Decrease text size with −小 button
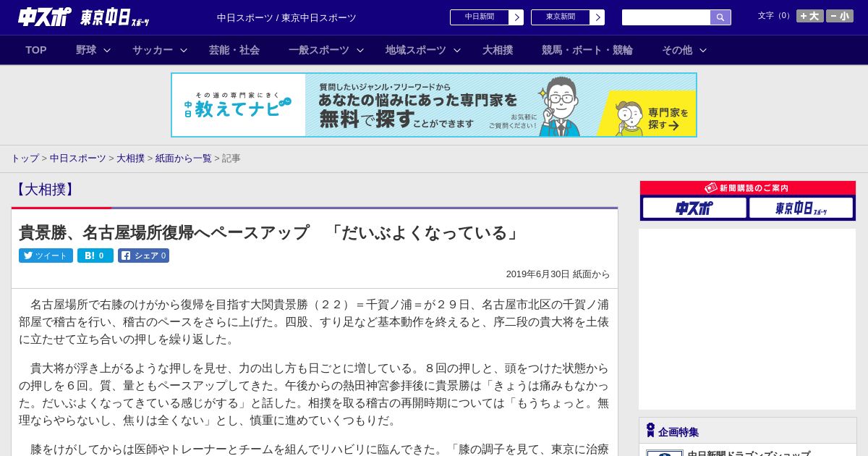The height and width of the screenshot is (456, 868). pos(840,16)
